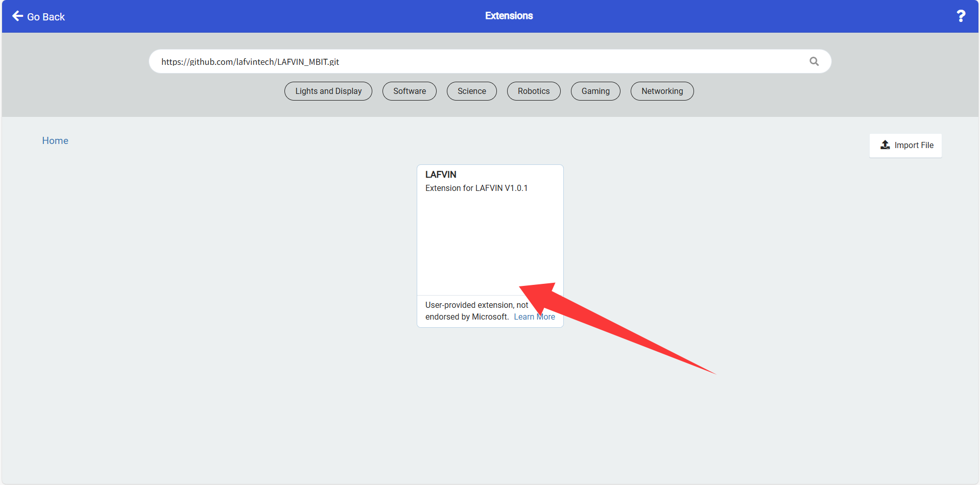Click the Extensions header title
The height and width of the screenshot is (485, 980).
509,16
